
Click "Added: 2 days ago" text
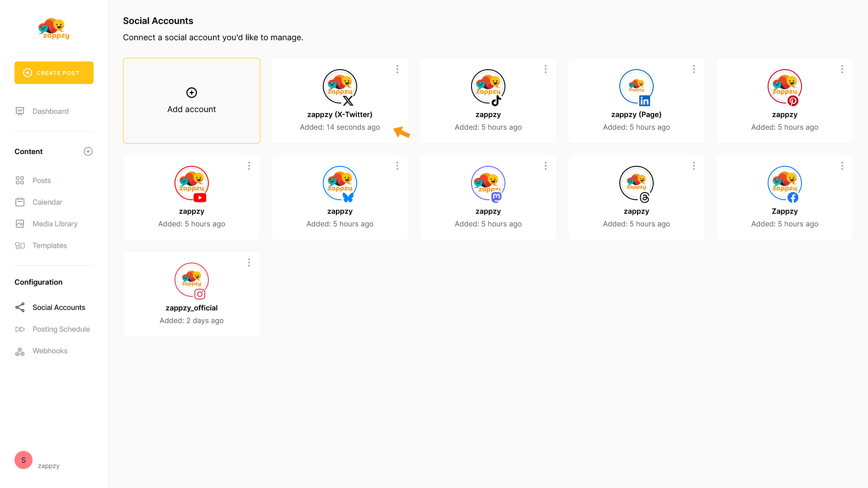coord(192,320)
